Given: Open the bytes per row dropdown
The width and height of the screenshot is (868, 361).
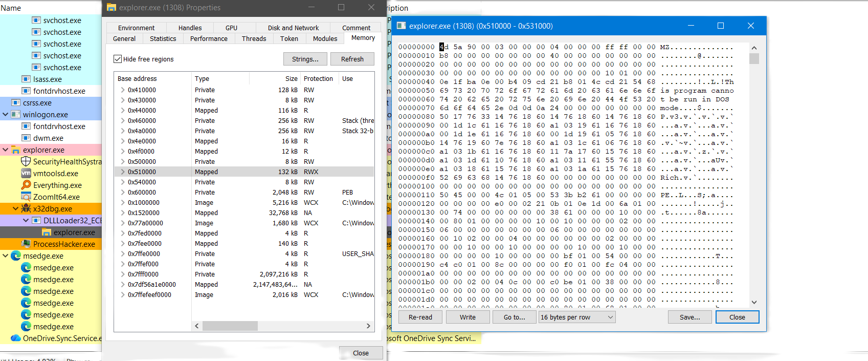Looking at the screenshot, I should (x=576, y=317).
